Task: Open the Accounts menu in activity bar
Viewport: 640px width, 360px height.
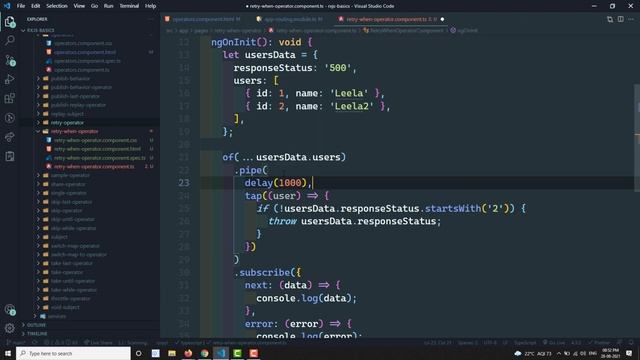Action: click(x=10, y=310)
